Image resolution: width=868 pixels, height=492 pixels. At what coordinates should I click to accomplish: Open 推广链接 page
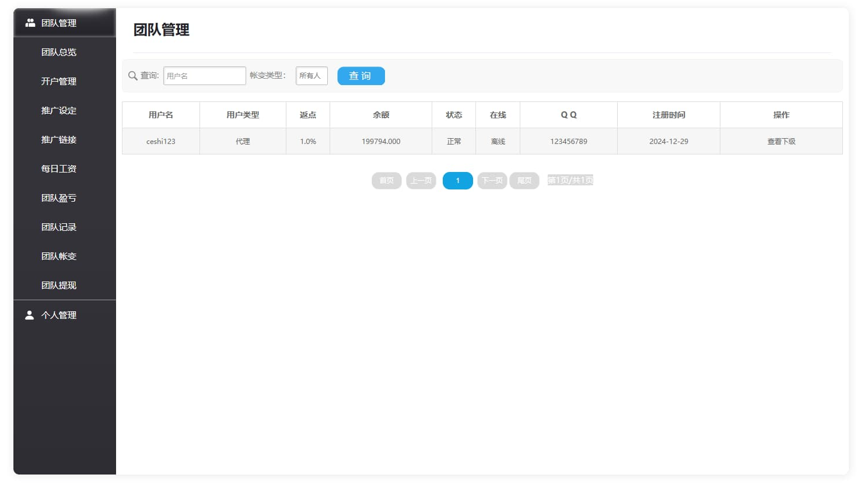59,139
